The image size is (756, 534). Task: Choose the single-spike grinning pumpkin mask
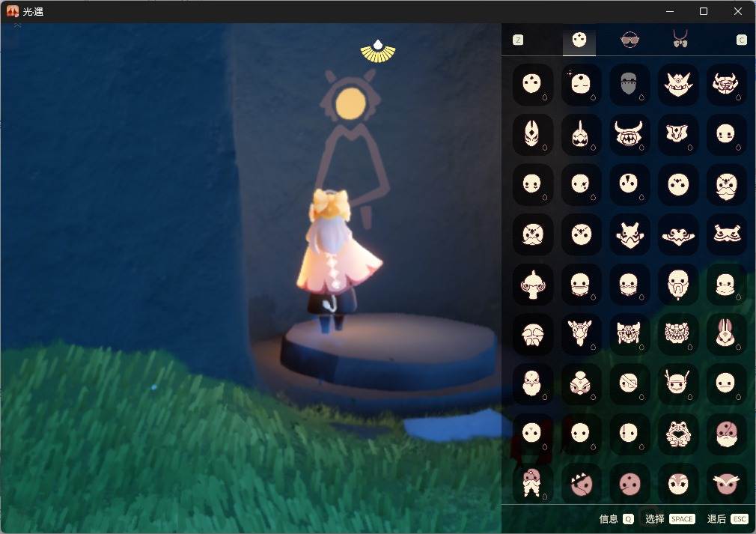tap(581, 134)
